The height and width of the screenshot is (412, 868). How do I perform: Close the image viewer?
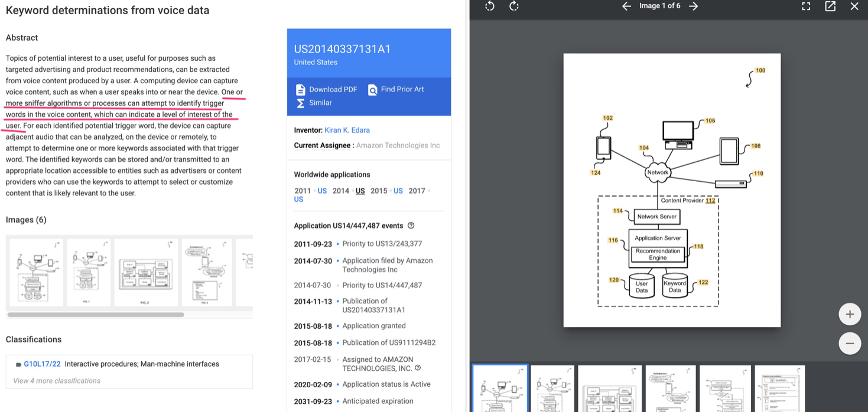click(854, 6)
